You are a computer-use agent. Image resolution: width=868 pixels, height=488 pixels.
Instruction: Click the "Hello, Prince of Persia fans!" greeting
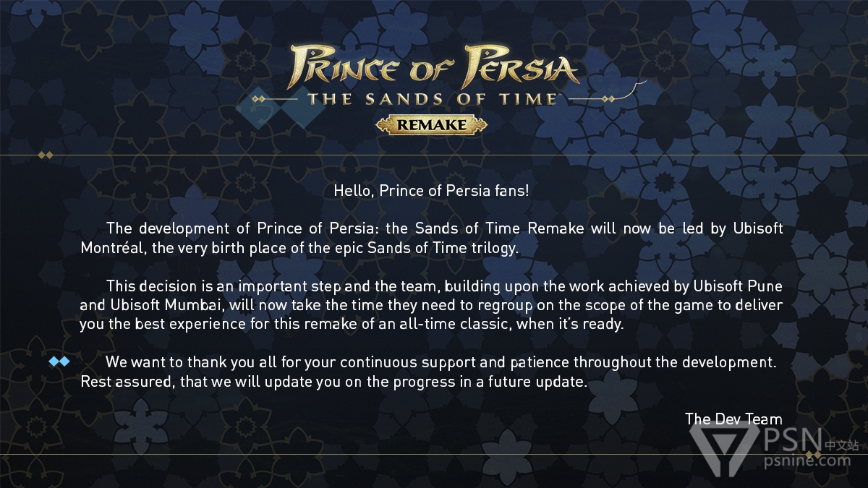[x=432, y=192]
